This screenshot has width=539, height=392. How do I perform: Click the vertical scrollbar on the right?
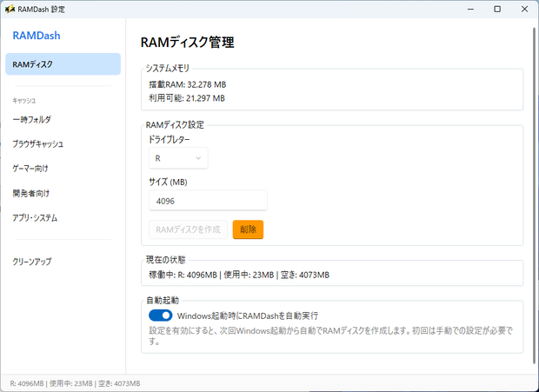(x=534, y=196)
